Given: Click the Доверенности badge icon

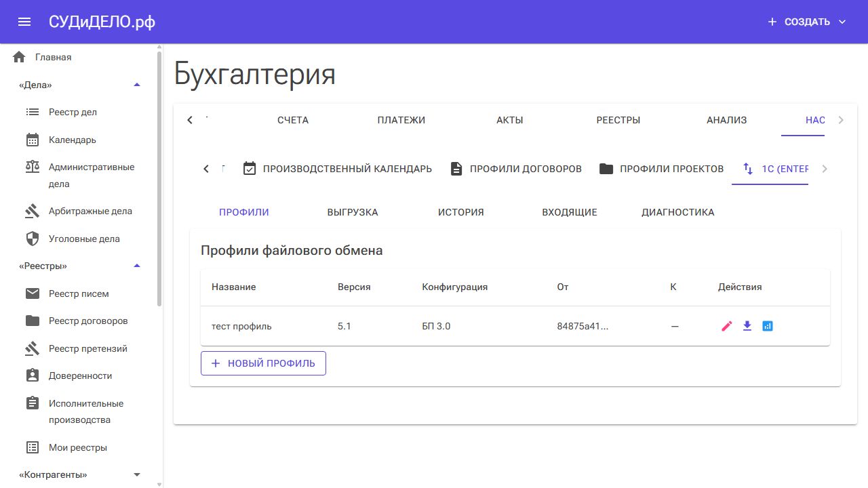Looking at the screenshot, I should pos(33,375).
